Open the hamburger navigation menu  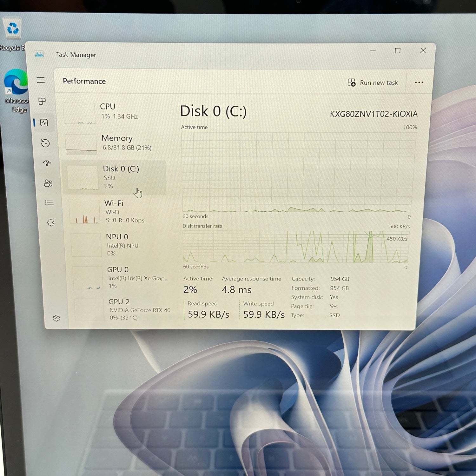(x=41, y=80)
